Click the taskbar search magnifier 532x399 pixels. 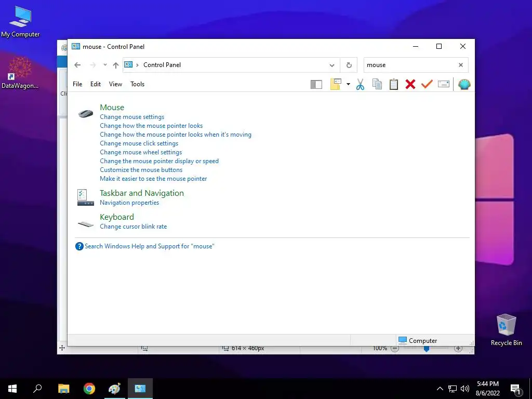(x=37, y=389)
